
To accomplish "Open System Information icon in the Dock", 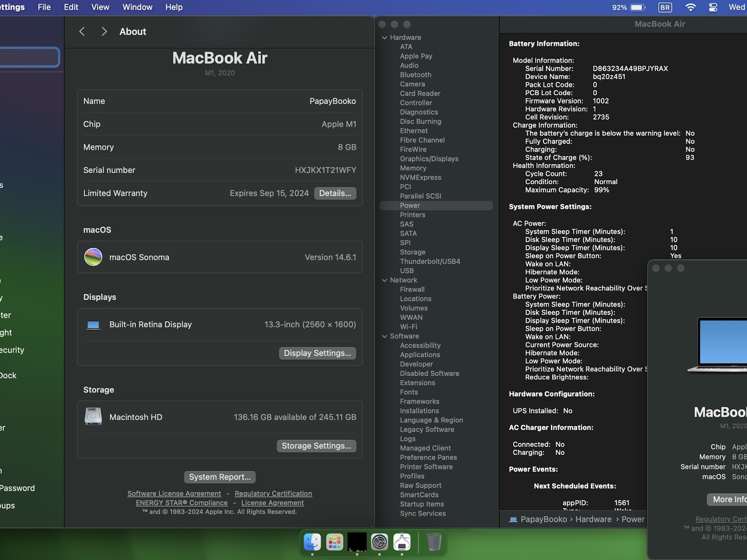I will tap(402, 542).
